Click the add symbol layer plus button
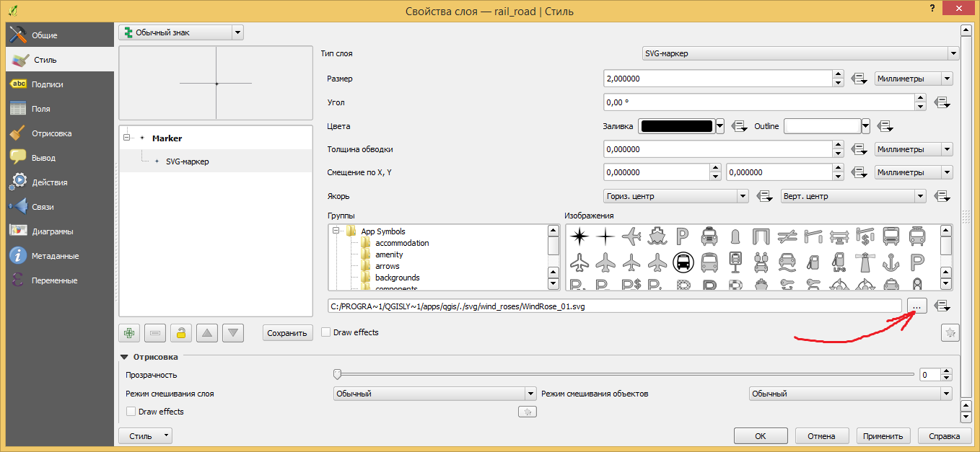Screen dimensions: 980x452 (x=130, y=333)
